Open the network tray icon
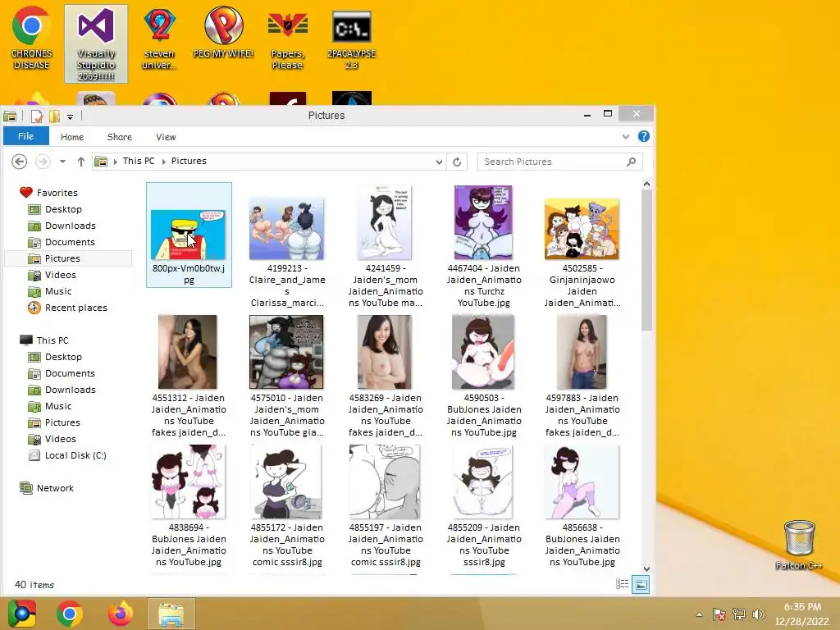 (739, 614)
